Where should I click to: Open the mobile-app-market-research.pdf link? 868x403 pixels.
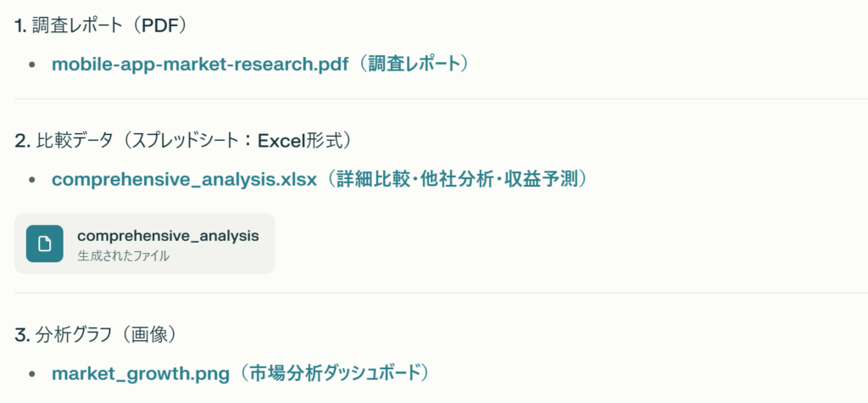[x=200, y=64]
